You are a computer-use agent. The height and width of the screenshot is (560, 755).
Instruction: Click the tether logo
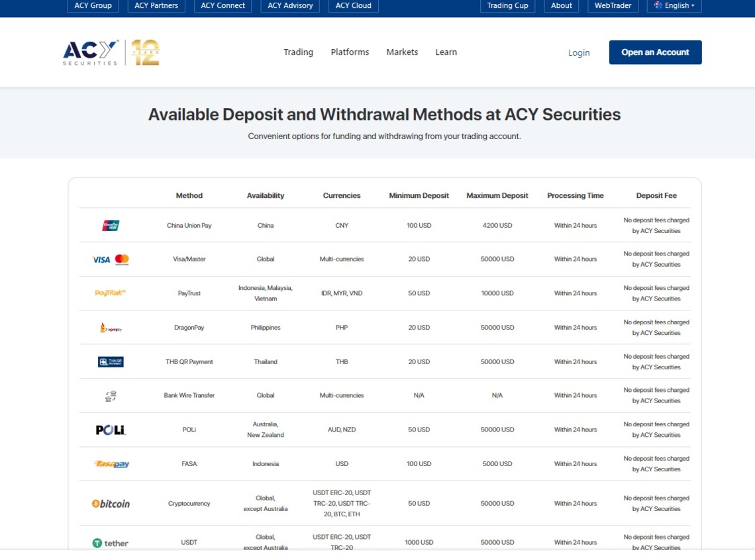point(110,543)
